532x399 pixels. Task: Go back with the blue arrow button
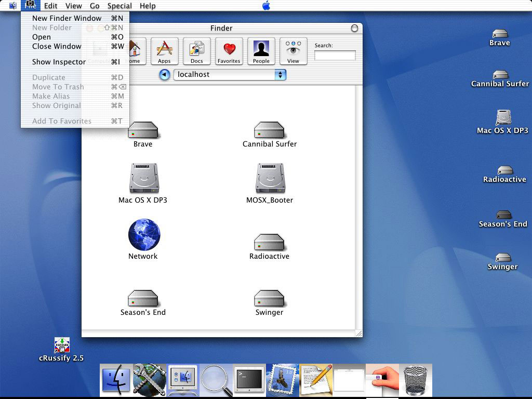[165, 75]
